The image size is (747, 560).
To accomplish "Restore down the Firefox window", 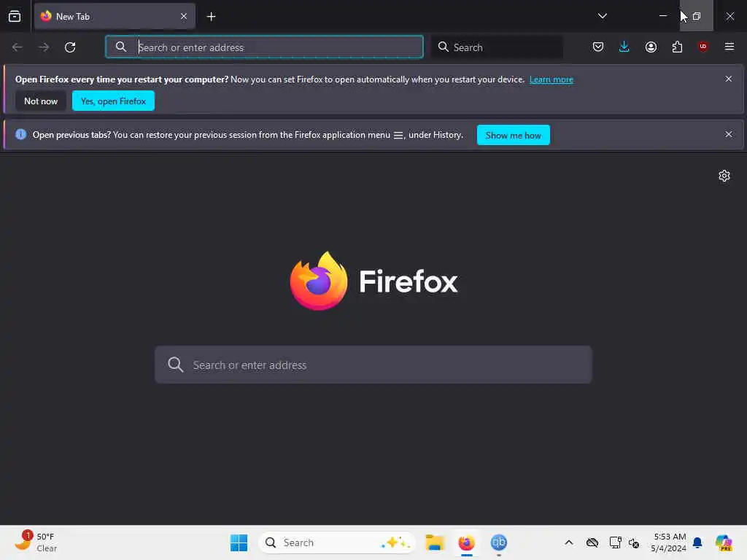I will (697, 16).
